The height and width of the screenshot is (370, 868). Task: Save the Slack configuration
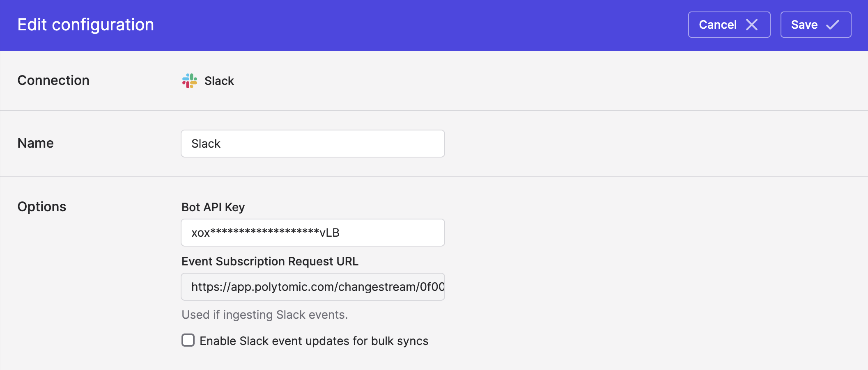click(816, 25)
